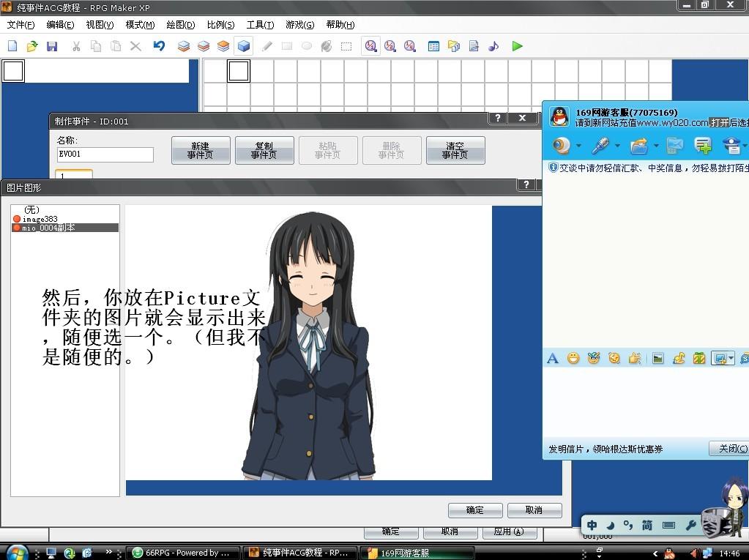This screenshot has width=749, height=560.
Task: Toggle the 中 input mode on IME bar
Action: [x=592, y=525]
